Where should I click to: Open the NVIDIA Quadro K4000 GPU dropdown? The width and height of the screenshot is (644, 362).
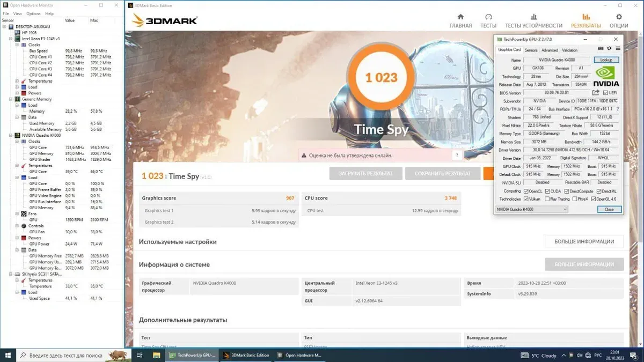[x=531, y=209]
